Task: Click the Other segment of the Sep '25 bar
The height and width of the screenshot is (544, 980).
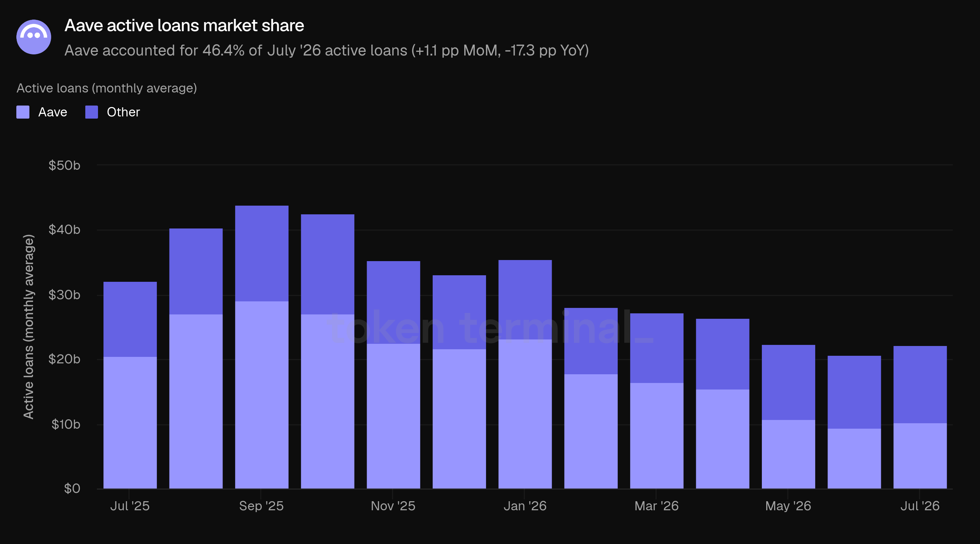Action: click(x=262, y=254)
